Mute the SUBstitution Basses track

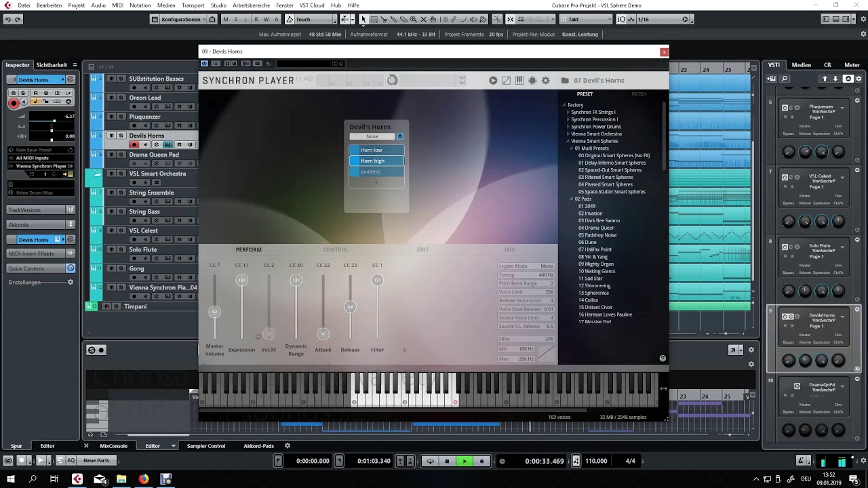click(111, 79)
